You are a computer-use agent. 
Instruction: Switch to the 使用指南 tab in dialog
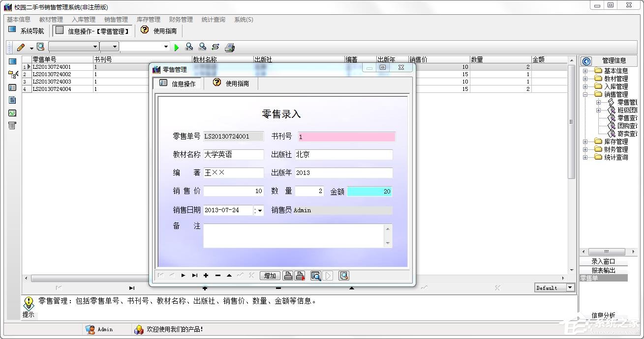click(231, 83)
